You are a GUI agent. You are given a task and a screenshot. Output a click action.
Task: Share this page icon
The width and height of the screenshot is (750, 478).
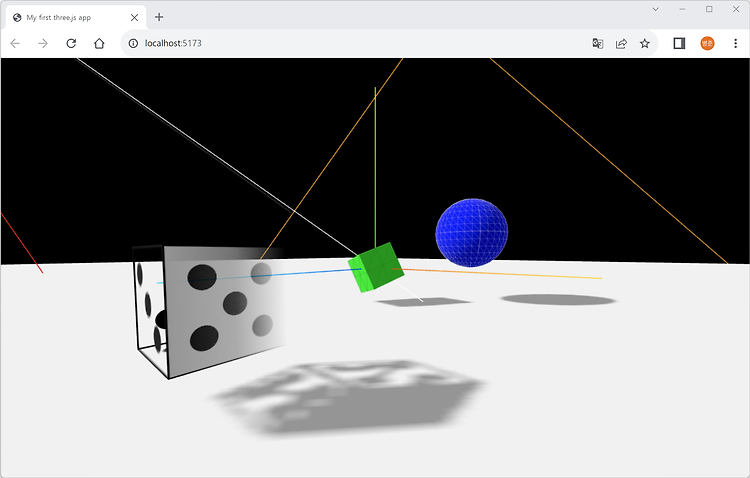point(621,44)
